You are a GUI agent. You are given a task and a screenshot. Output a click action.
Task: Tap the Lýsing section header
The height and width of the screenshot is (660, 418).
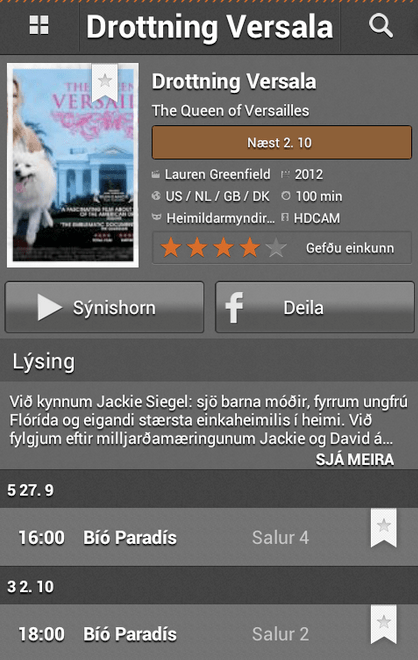click(x=209, y=361)
